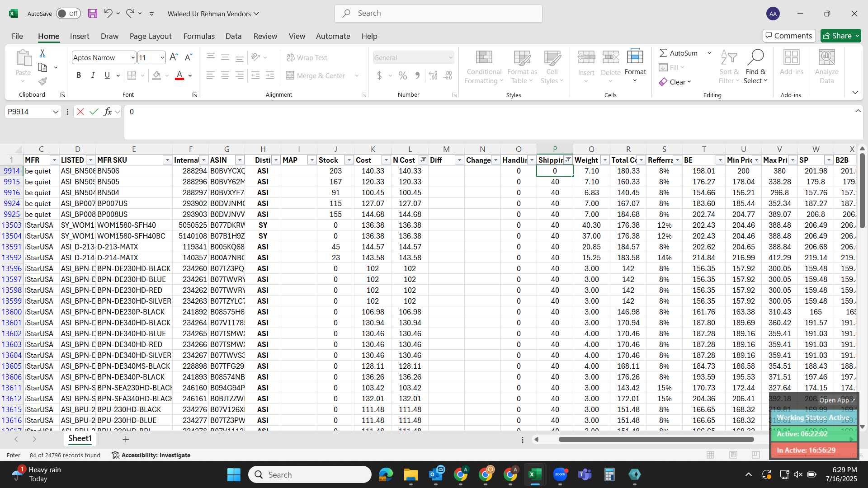Click the Copy icon
Screen dimensions: 868x488
coord(42,67)
